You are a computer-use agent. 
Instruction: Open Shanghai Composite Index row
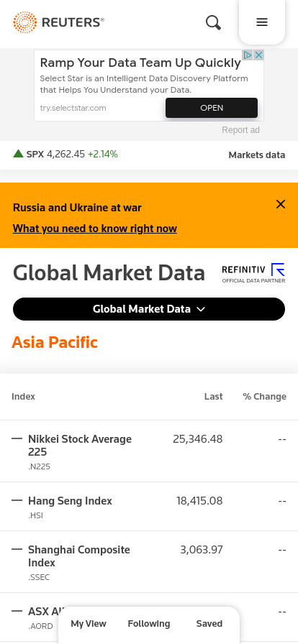[x=149, y=562]
